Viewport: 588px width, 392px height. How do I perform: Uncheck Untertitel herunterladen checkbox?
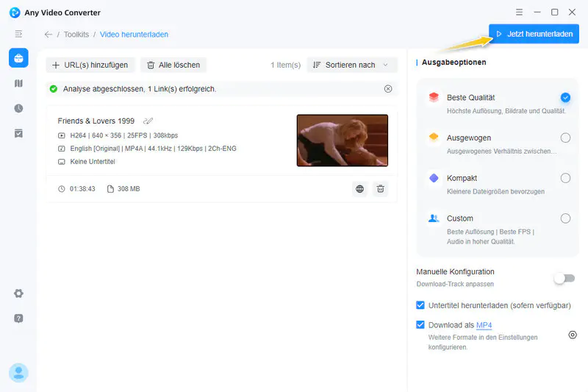pos(420,305)
